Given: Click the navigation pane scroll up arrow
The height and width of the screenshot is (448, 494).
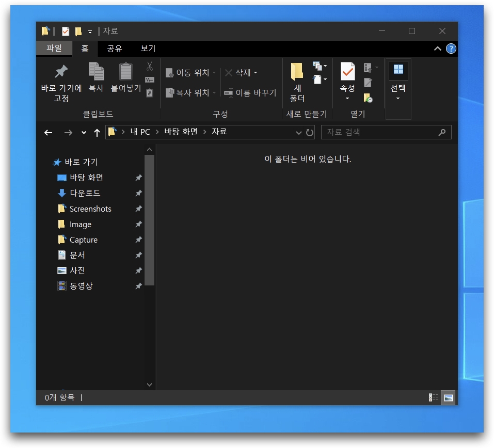Looking at the screenshot, I should 149,150.
